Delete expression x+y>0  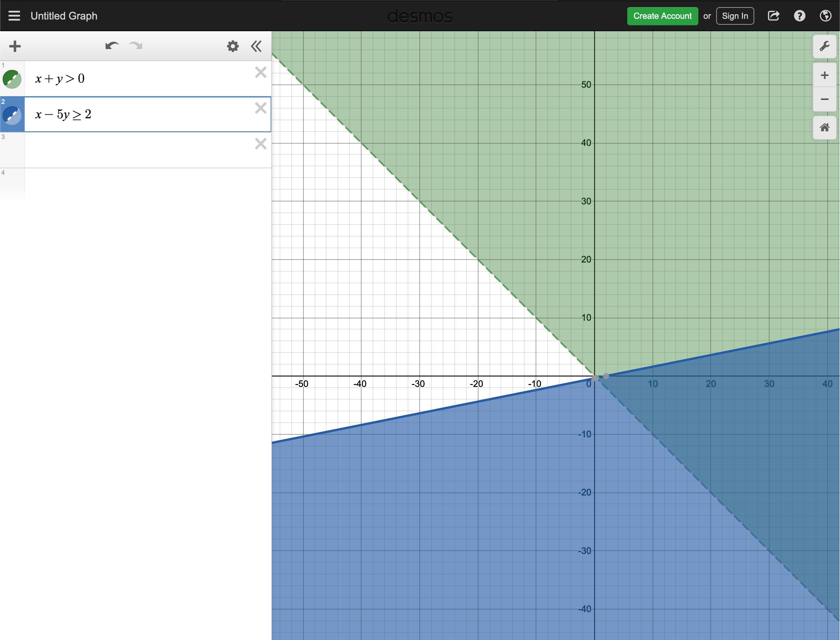261,72
